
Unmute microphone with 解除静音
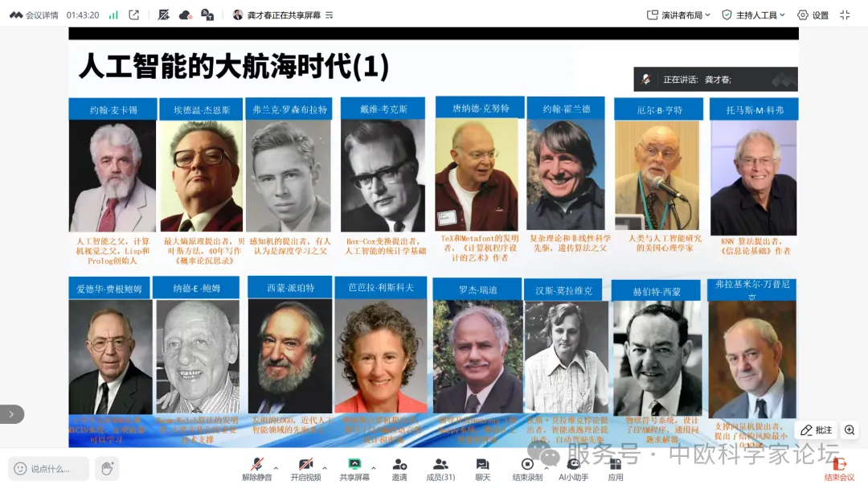click(257, 469)
